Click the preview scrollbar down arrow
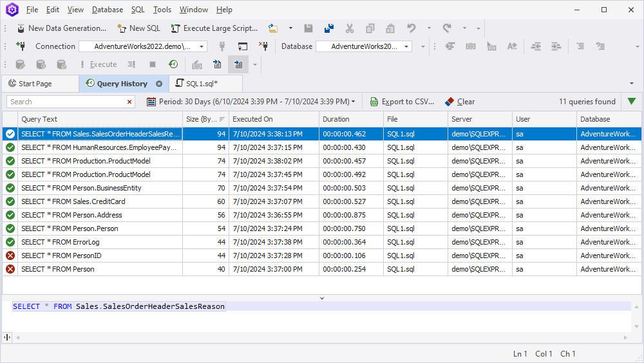 637,326
